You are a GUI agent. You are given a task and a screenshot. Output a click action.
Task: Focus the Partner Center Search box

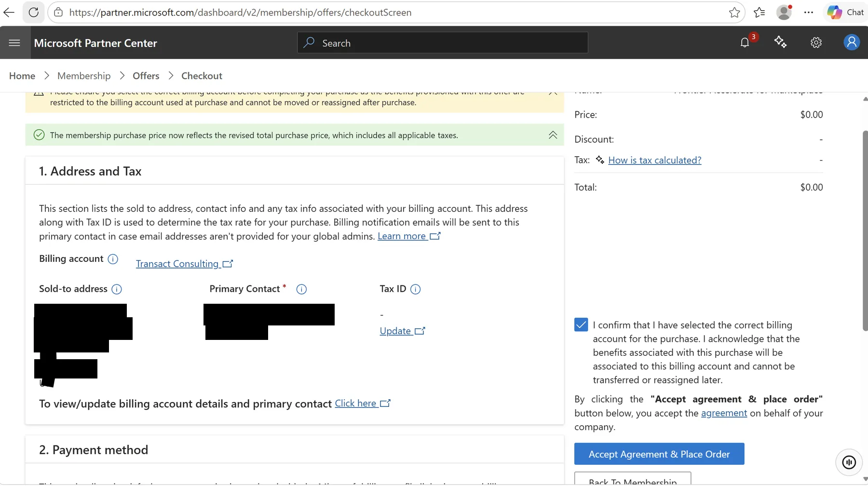[x=443, y=43]
